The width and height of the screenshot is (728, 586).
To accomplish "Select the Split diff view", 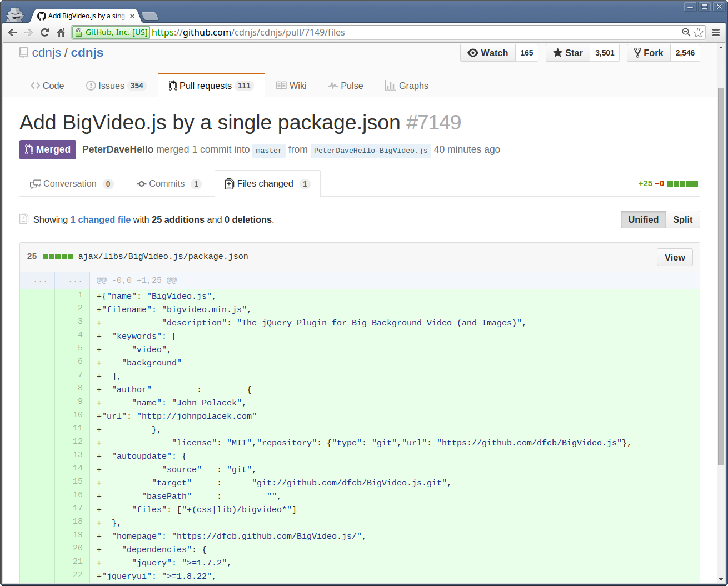I will [682, 219].
